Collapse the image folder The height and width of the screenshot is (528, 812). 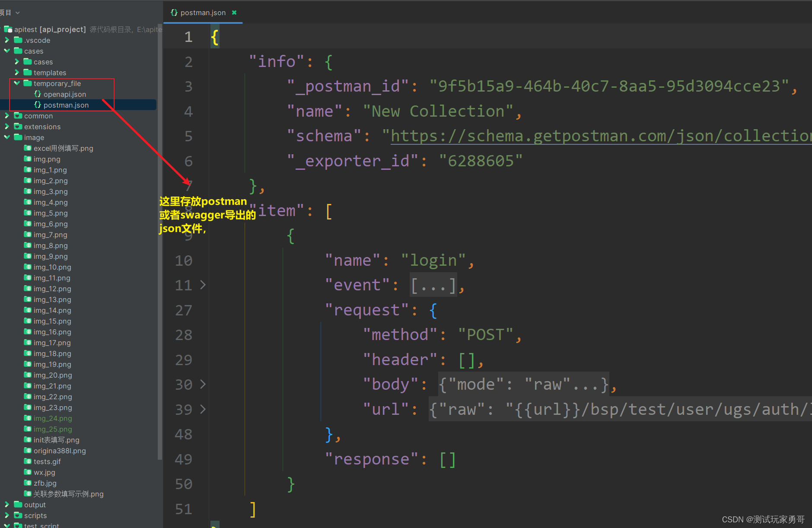pos(7,137)
